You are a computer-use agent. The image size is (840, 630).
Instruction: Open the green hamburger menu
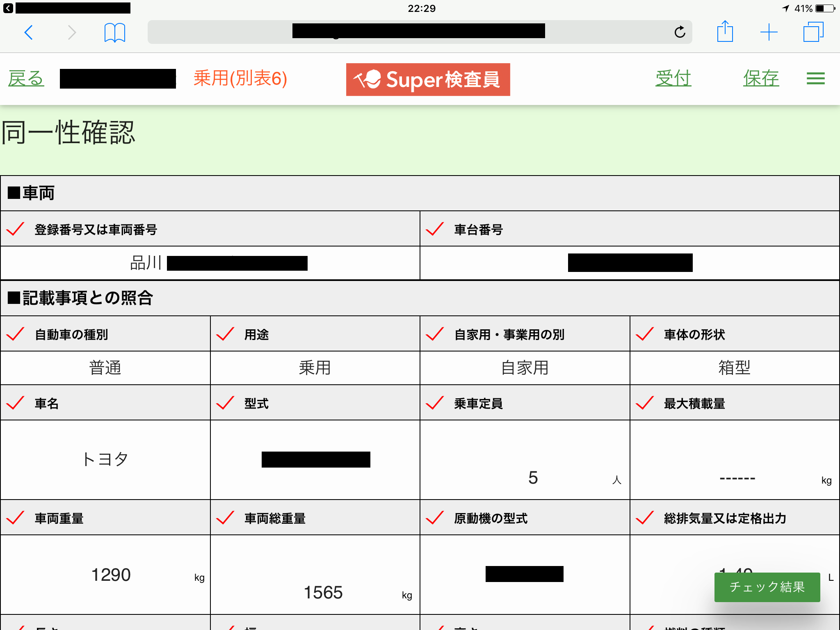[x=815, y=78]
